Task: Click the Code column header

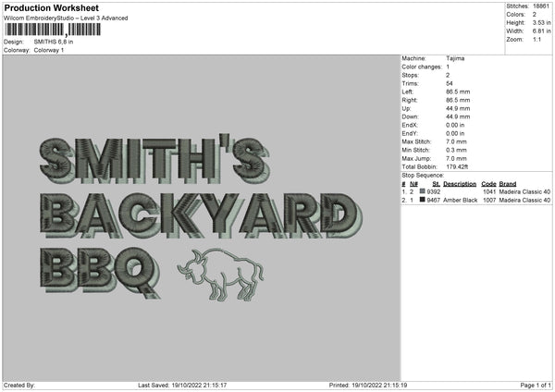Action: (x=488, y=184)
